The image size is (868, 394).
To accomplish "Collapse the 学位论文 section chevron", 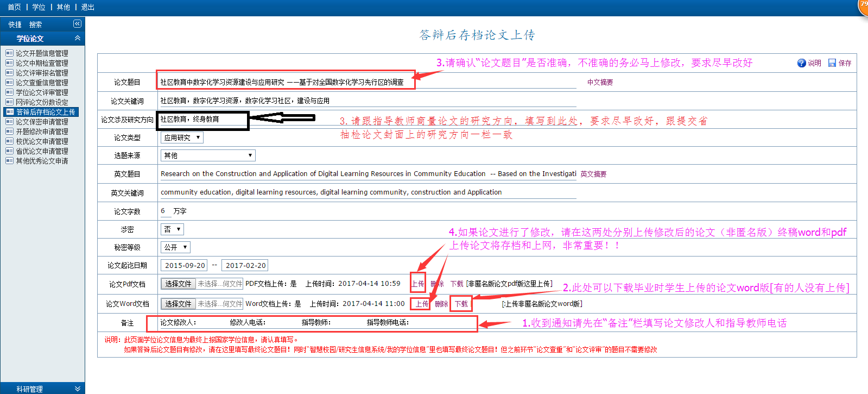I will point(78,38).
